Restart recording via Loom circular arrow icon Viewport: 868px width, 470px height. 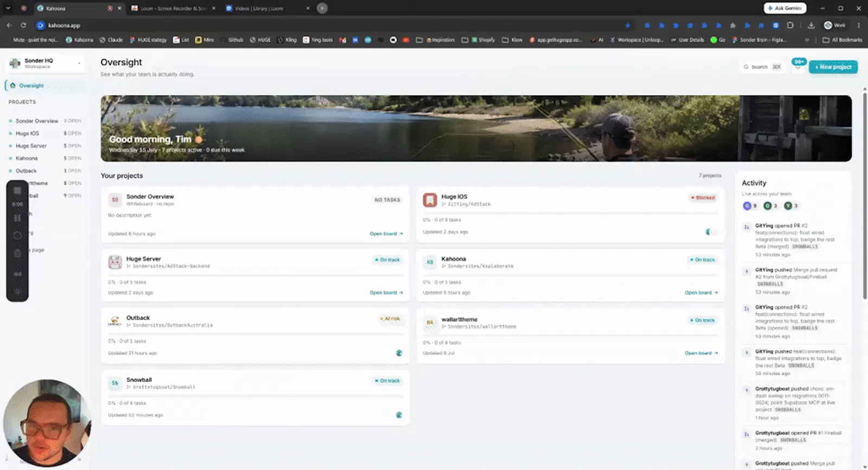click(17, 236)
